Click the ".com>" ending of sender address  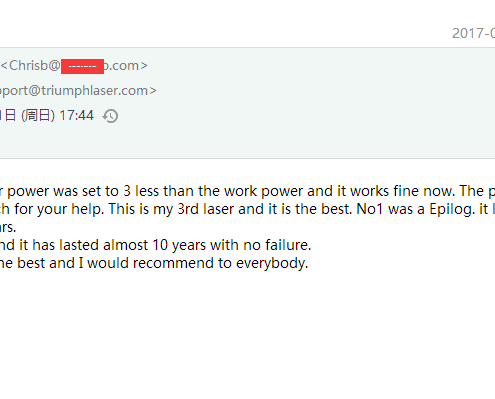coord(126,66)
